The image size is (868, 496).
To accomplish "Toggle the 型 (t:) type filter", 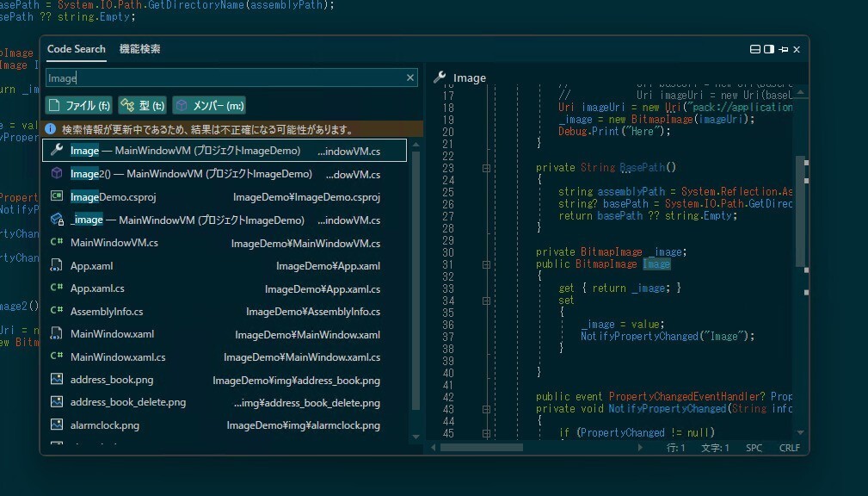I will tap(143, 106).
